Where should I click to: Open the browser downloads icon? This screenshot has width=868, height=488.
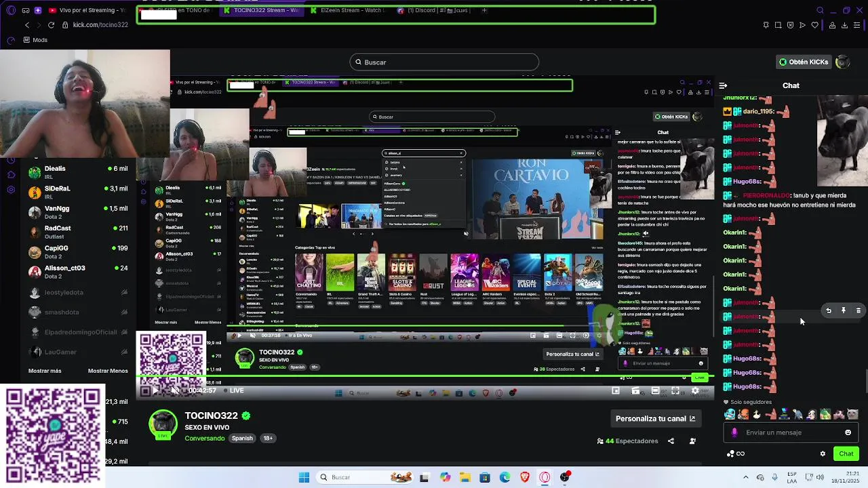tap(844, 25)
